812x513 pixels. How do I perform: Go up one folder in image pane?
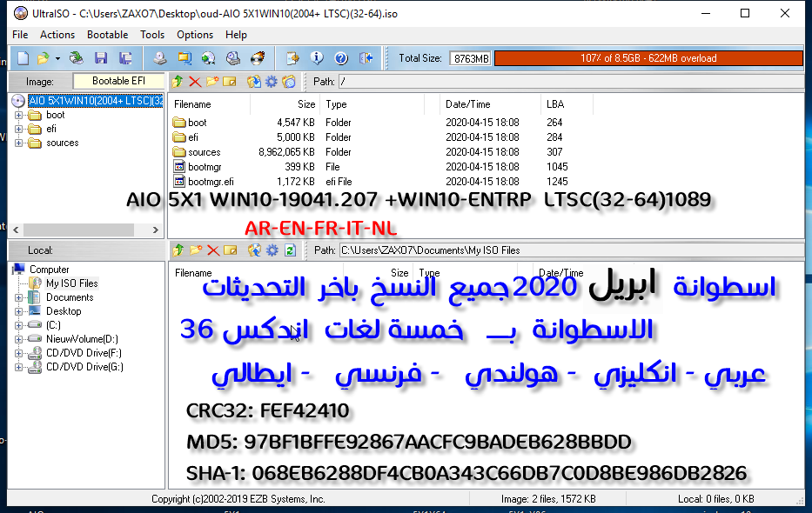coord(178,81)
